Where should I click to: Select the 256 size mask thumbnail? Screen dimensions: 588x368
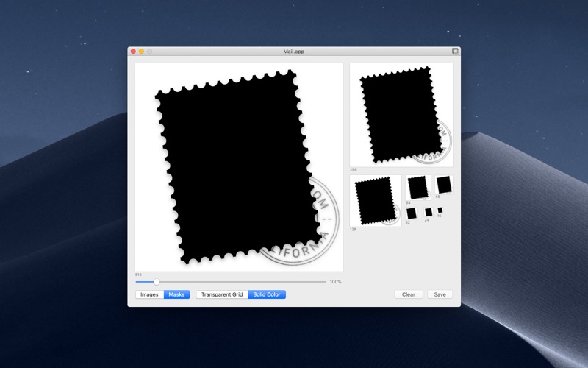[x=401, y=115]
